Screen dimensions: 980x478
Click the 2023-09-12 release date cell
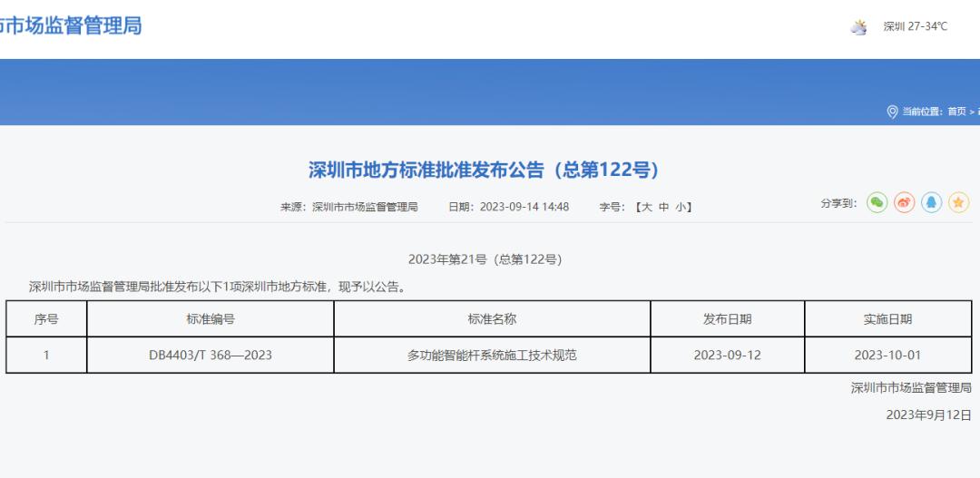pos(727,355)
